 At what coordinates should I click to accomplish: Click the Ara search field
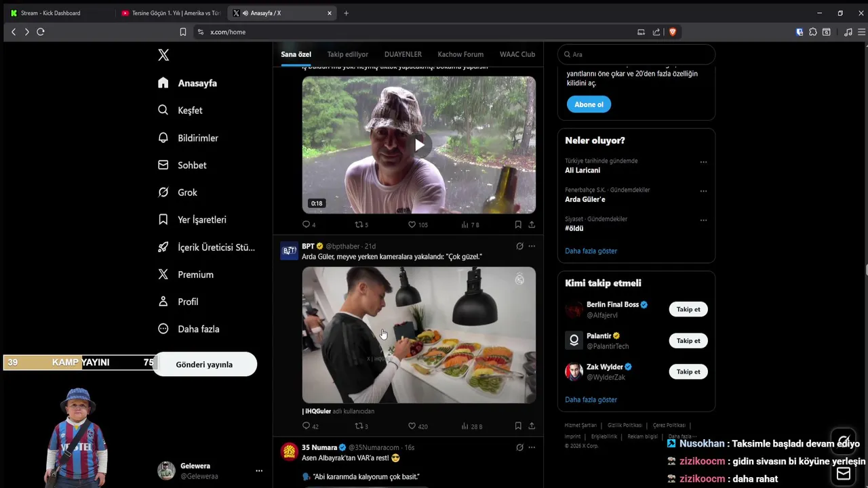tap(636, 54)
